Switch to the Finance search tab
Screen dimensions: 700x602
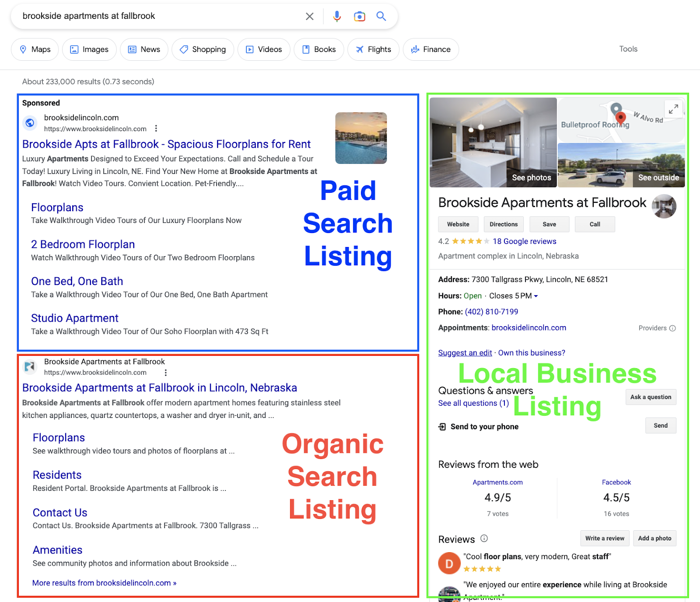click(431, 49)
